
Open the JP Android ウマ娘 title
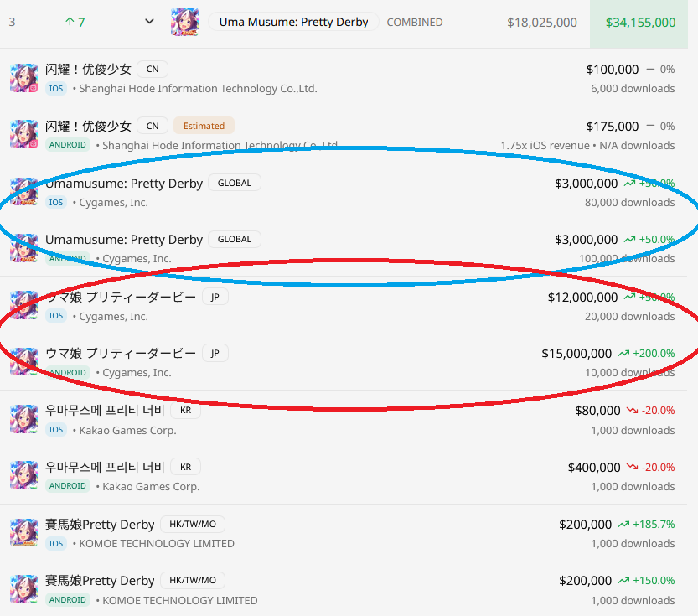click(x=121, y=354)
